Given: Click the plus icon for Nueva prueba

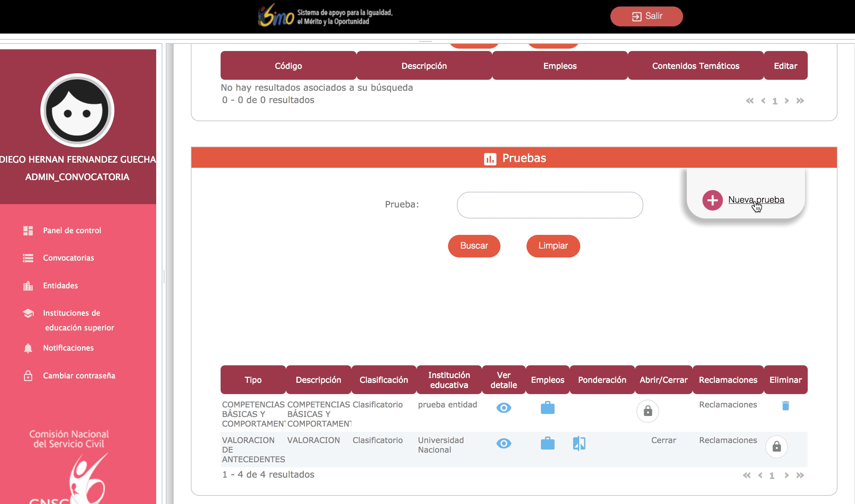Looking at the screenshot, I should 712,200.
